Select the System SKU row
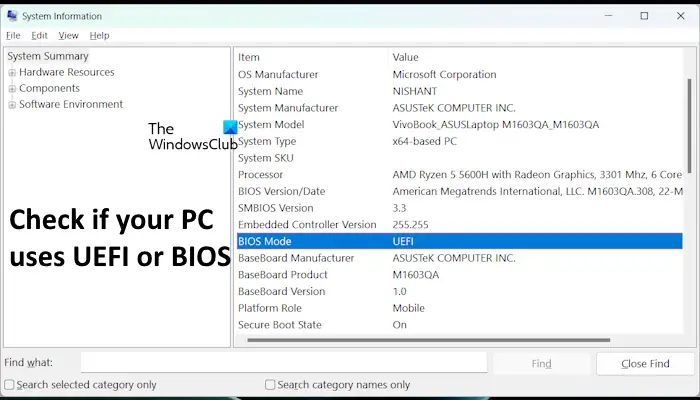The height and width of the screenshot is (400, 700). point(459,158)
